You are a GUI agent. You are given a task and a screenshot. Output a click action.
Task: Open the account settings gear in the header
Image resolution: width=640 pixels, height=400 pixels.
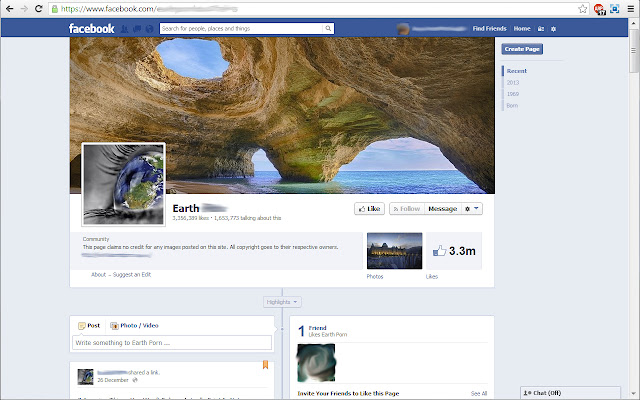pyautogui.click(x=553, y=29)
